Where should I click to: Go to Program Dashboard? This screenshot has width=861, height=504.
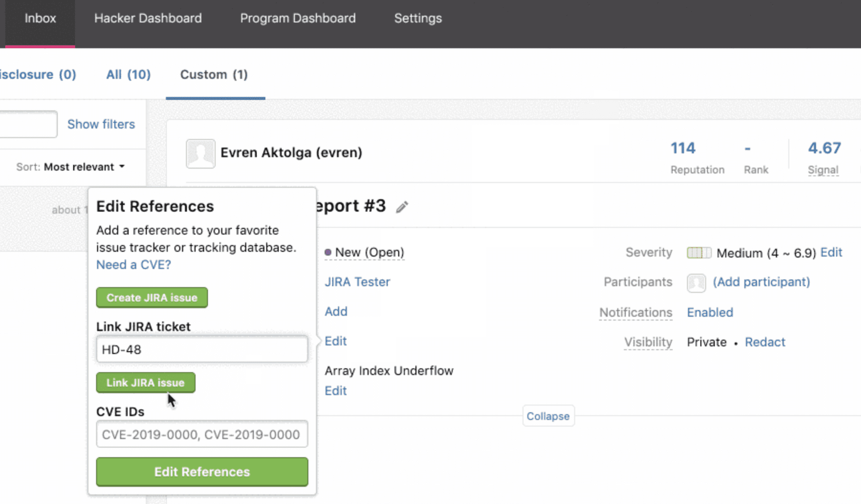(297, 18)
